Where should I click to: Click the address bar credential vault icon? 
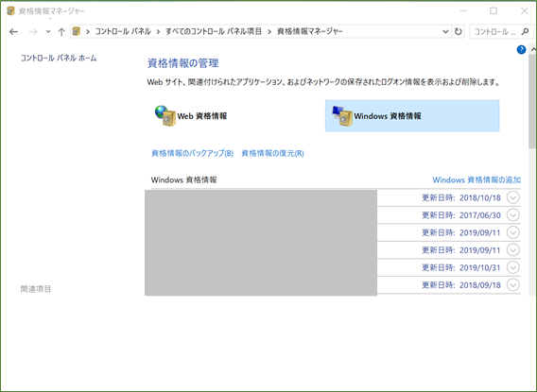click(x=77, y=31)
